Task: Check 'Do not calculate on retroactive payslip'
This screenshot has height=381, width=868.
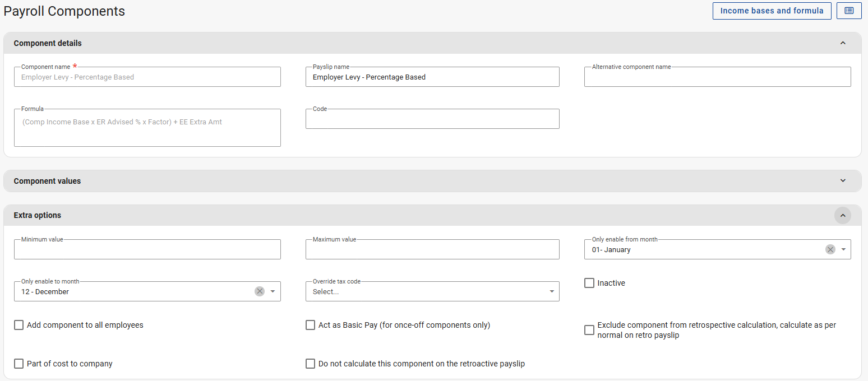Action: [310, 364]
